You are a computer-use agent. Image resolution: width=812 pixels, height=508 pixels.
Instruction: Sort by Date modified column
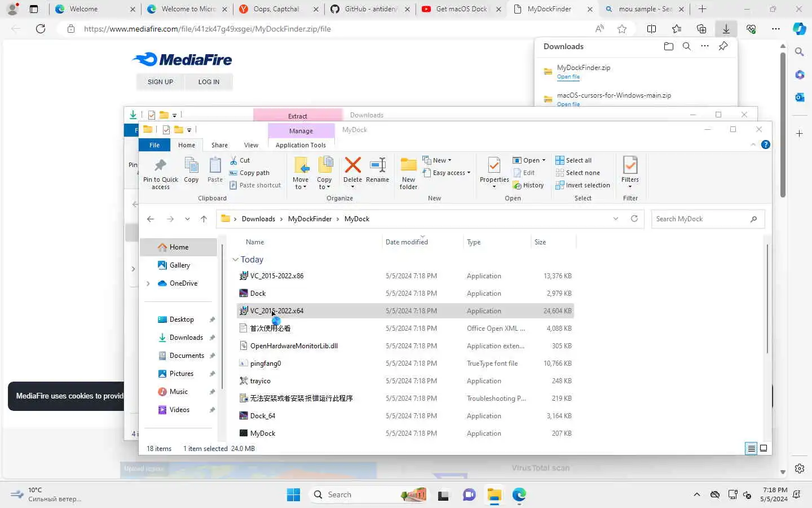click(x=422, y=242)
